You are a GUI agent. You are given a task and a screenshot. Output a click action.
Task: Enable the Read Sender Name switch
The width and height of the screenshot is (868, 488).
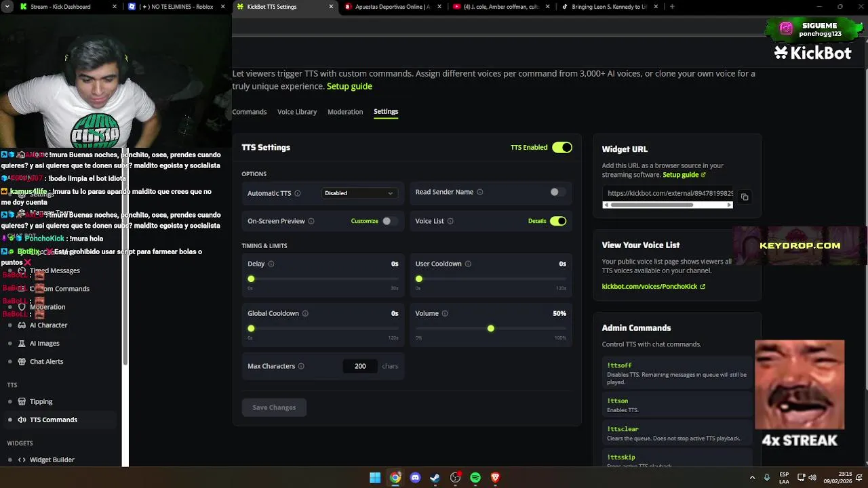click(x=557, y=192)
